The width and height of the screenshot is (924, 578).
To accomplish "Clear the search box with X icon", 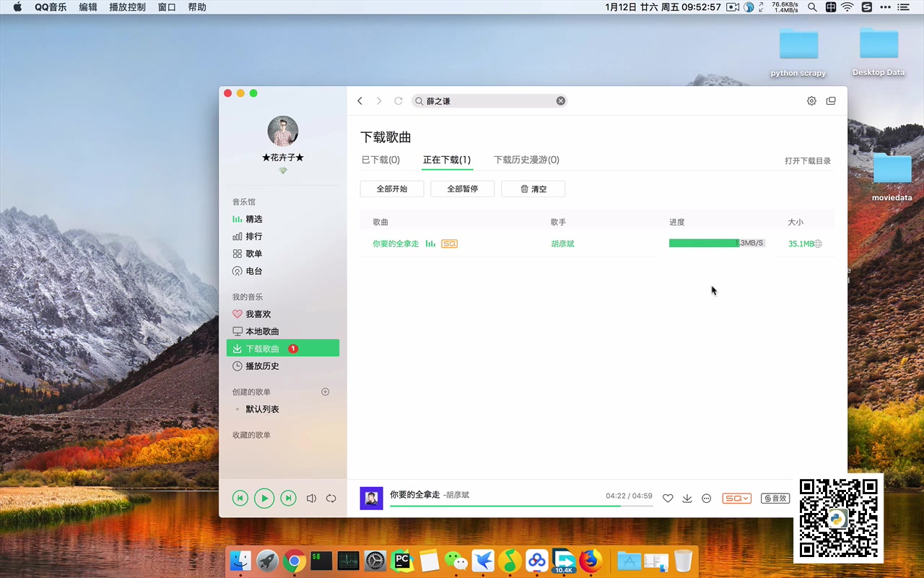I will 560,101.
